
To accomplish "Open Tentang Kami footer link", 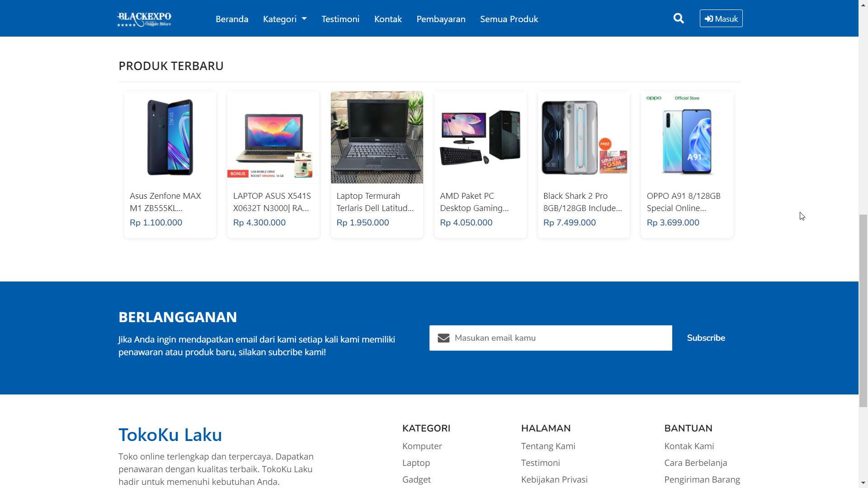I will pyautogui.click(x=548, y=446).
